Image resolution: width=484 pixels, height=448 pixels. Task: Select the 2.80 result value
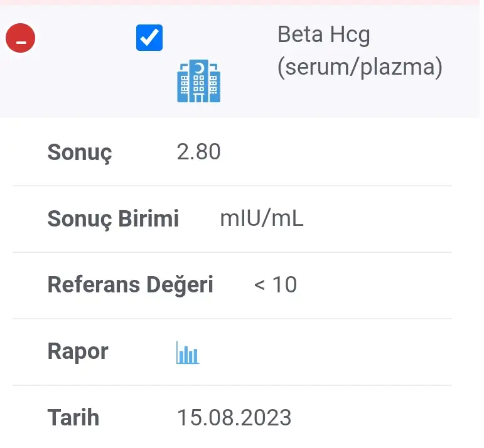pos(198,152)
